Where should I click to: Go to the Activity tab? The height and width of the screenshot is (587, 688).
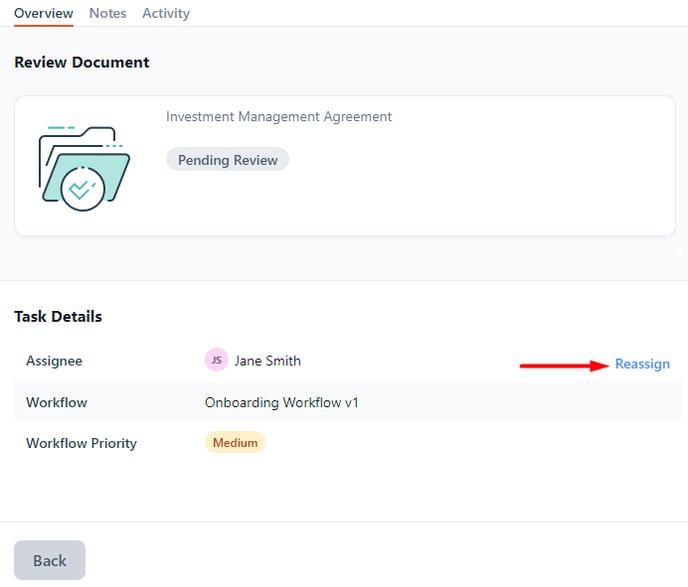(x=166, y=13)
